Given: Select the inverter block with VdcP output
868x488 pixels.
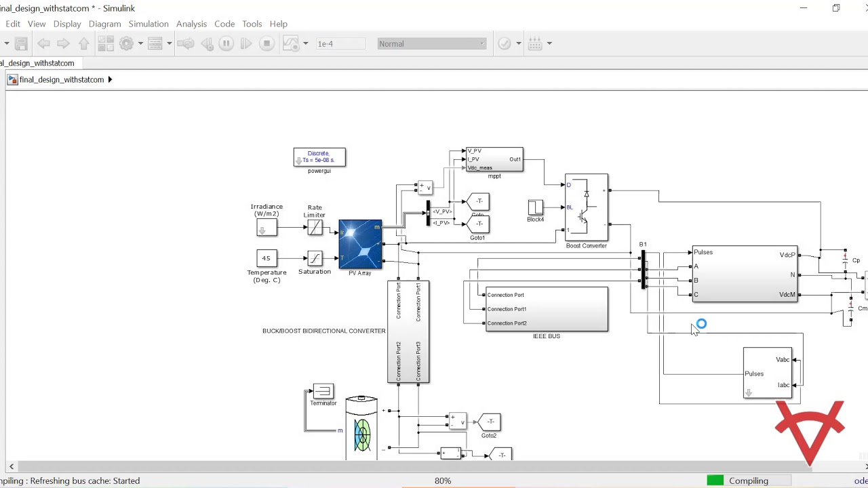Looking at the screenshot, I should coord(745,274).
